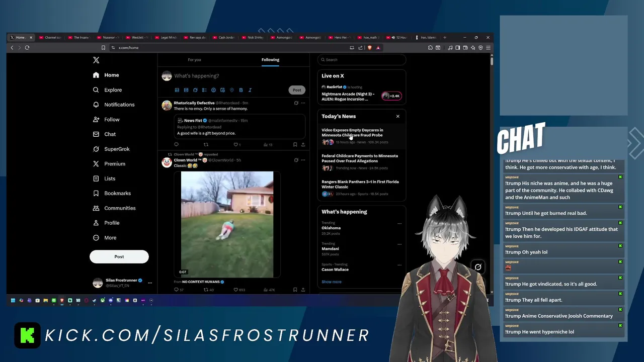Bookmark the Clown World post
Image resolution: width=644 pixels, height=362 pixels.
pos(295,290)
